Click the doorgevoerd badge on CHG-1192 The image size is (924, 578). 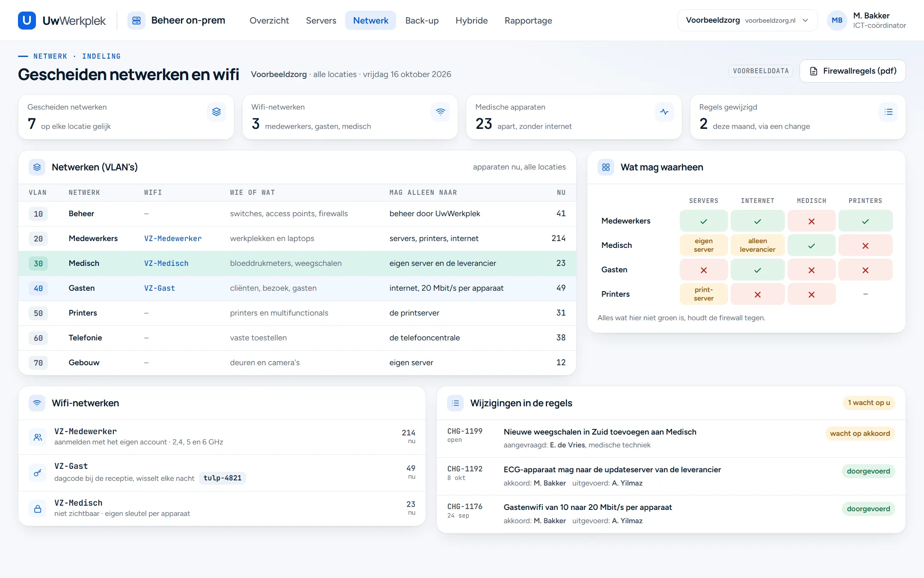[868, 471]
